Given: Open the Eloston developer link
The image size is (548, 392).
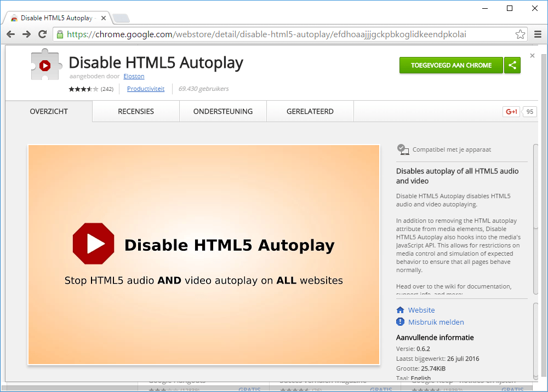Looking at the screenshot, I should coord(134,76).
